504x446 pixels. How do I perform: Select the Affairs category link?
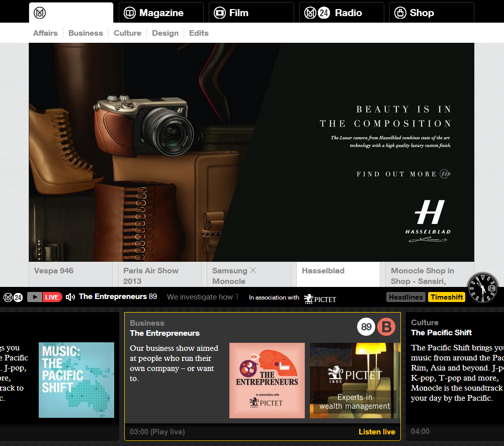pyautogui.click(x=45, y=33)
